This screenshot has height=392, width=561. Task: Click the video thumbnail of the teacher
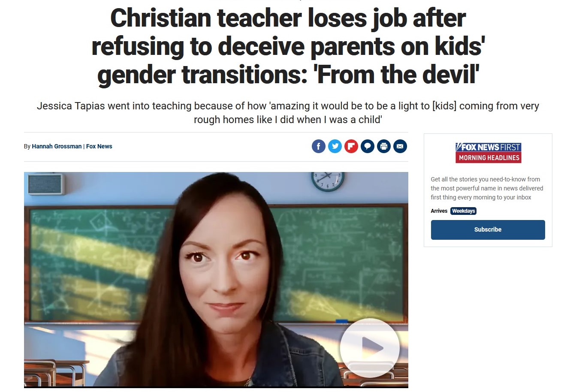[x=216, y=280]
